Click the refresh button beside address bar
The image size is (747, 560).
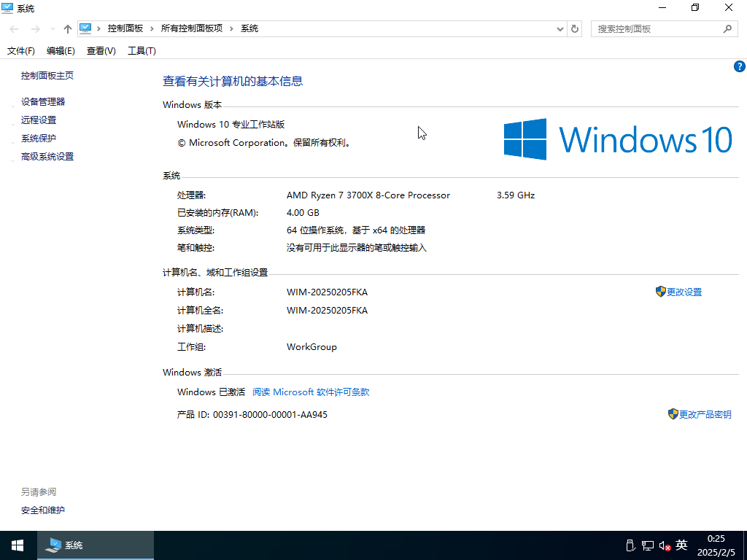[x=575, y=28]
